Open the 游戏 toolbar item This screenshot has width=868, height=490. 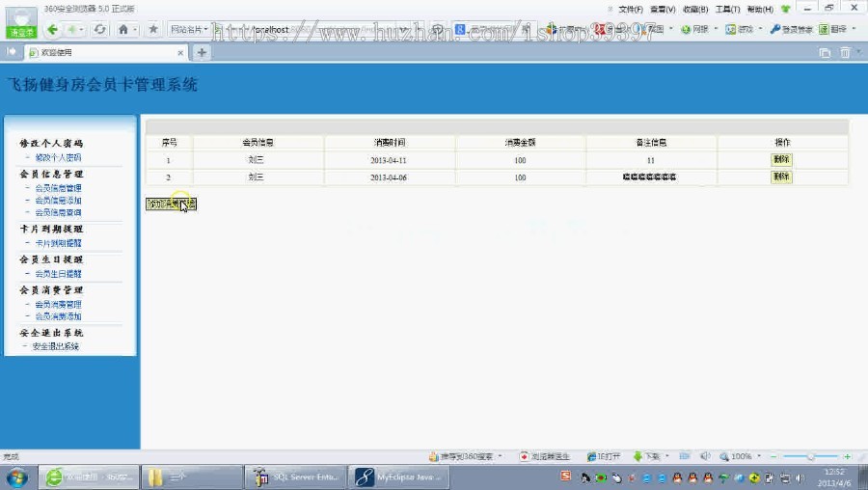click(740, 29)
